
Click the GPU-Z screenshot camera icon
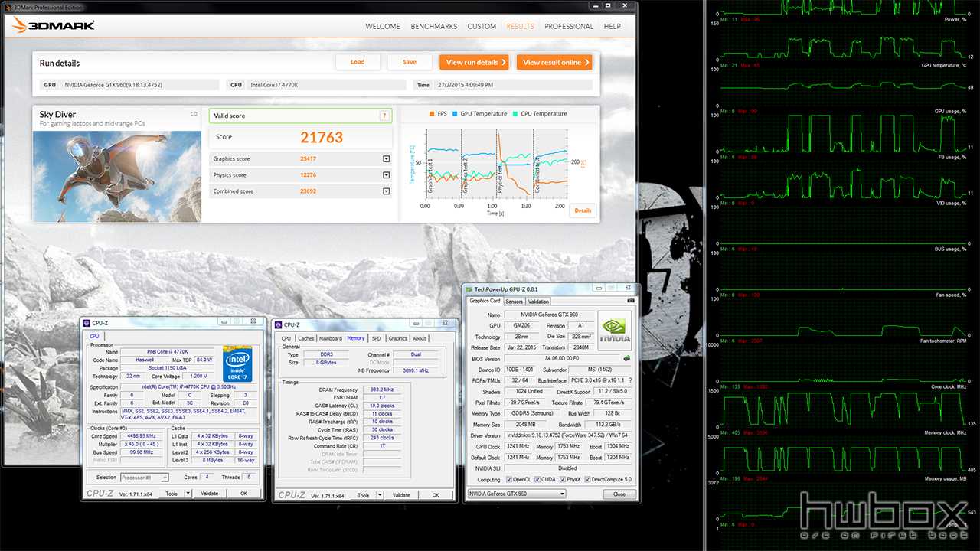(631, 301)
